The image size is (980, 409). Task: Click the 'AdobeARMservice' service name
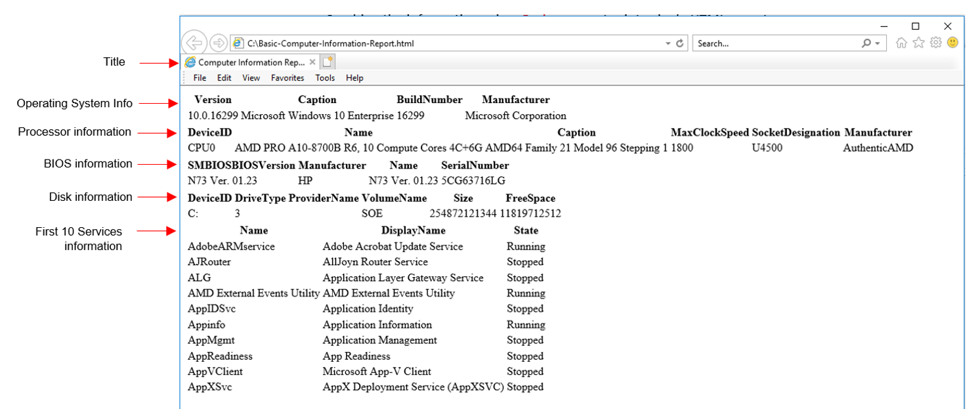[231, 247]
